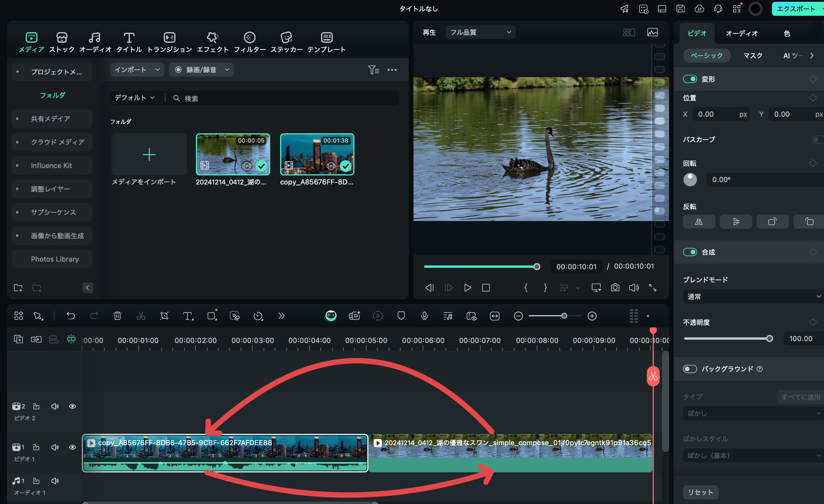Click the green AI assistant face icon
824x504 pixels.
[331, 316]
